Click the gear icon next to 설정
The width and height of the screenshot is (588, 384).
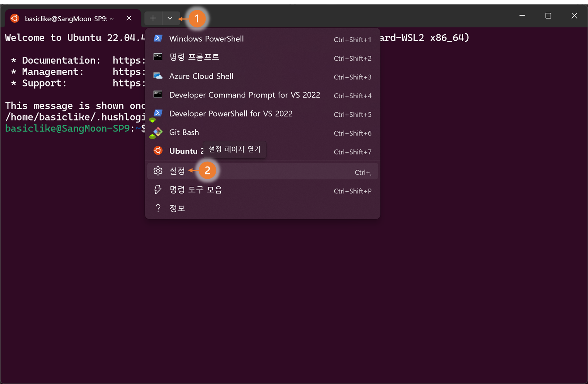pyautogui.click(x=158, y=171)
